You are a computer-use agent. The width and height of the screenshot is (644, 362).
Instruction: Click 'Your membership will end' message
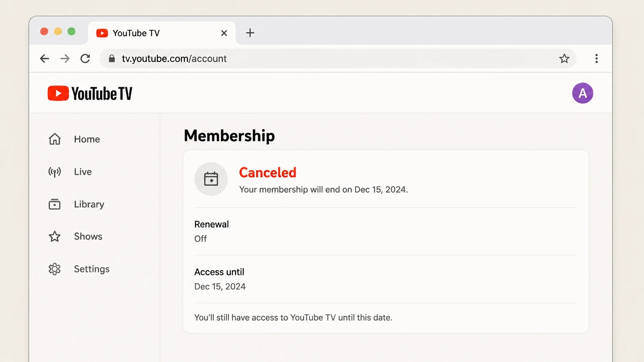pyautogui.click(x=323, y=190)
